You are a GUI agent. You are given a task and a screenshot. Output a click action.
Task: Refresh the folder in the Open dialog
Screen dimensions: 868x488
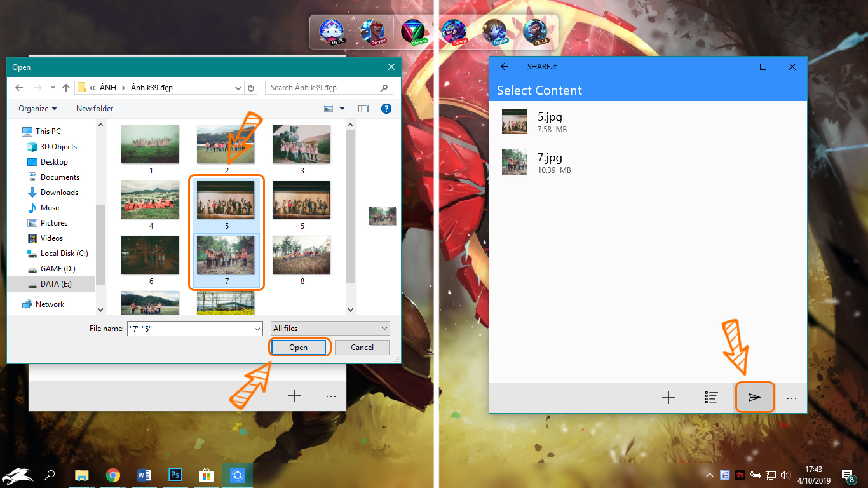pos(251,88)
